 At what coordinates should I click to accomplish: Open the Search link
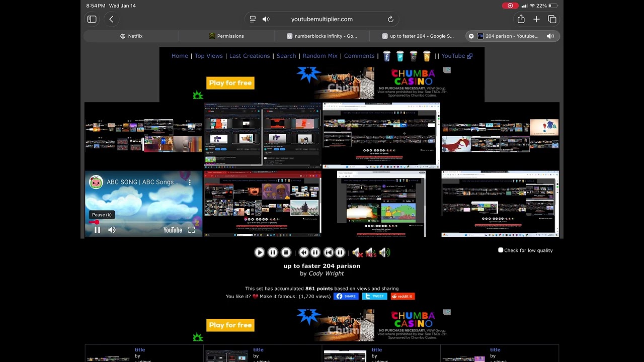click(286, 56)
